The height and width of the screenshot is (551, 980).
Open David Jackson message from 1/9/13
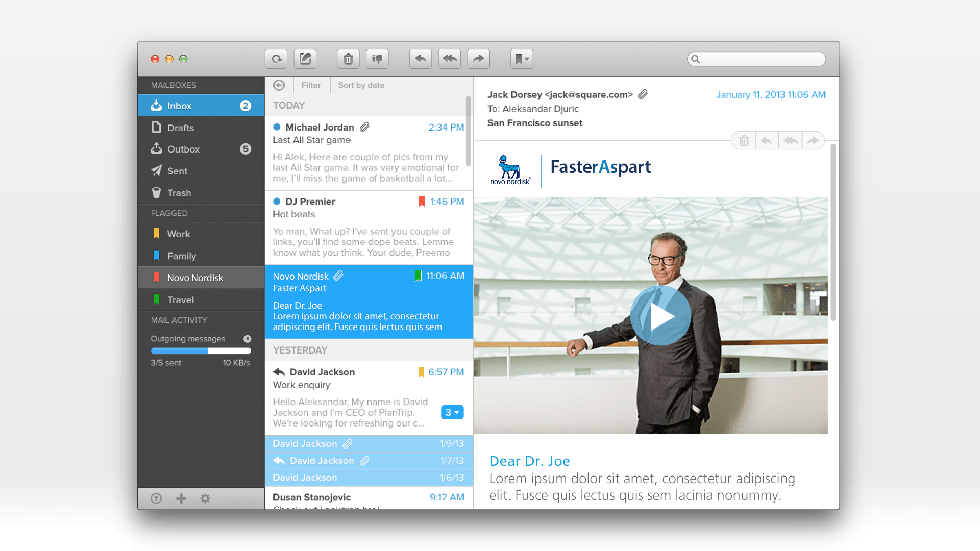point(369,443)
